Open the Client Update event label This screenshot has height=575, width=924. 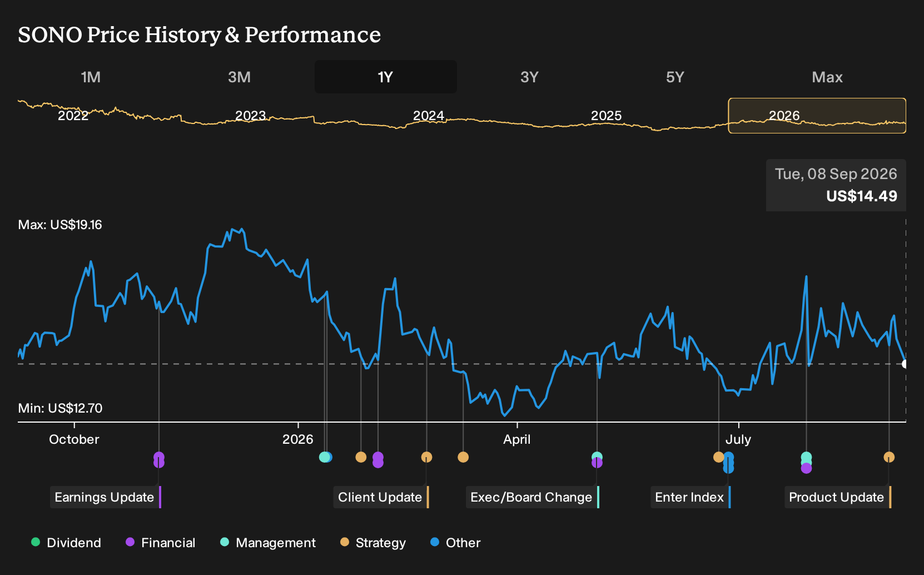pyautogui.click(x=381, y=497)
